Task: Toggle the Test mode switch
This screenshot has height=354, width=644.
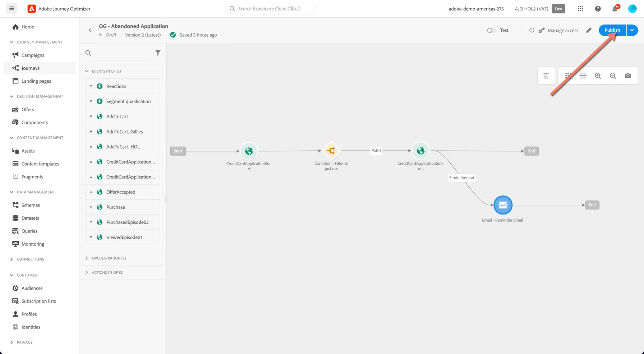Action: point(492,30)
